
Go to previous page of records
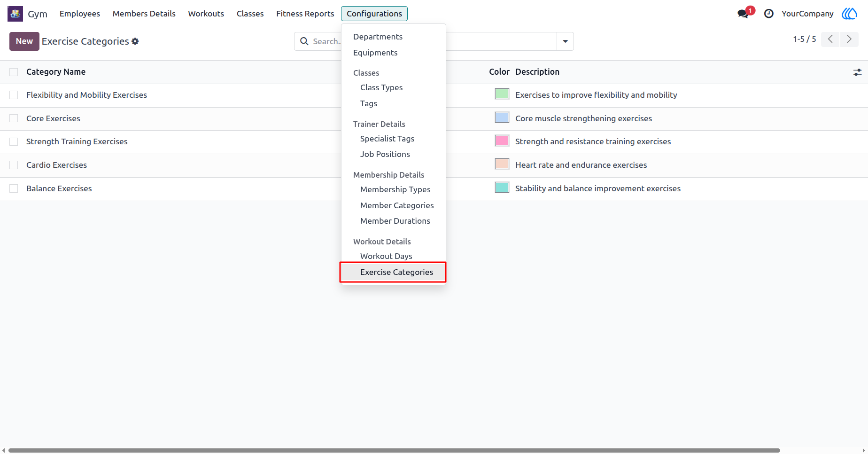pos(830,39)
